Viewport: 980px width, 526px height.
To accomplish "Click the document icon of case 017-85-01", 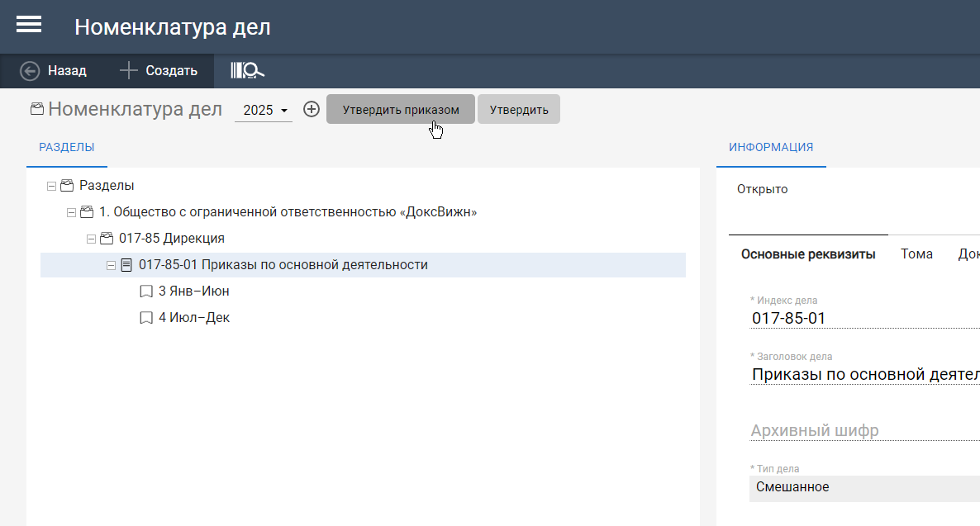I will coord(126,265).
